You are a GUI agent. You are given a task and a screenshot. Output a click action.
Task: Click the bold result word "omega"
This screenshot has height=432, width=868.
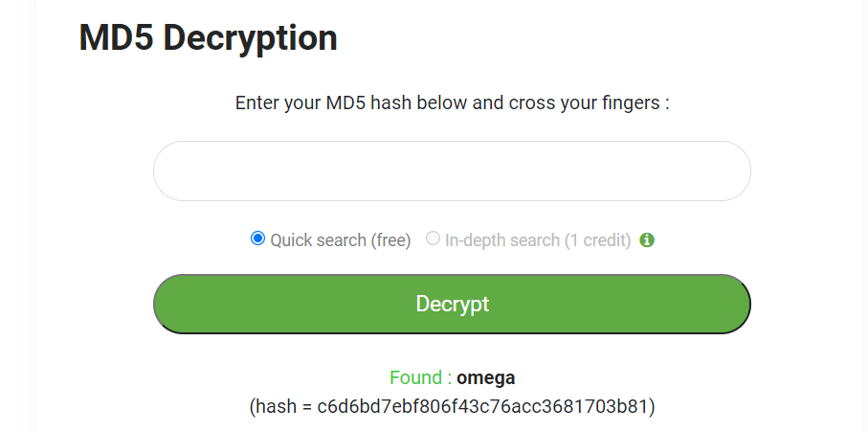tap(485, 377)
